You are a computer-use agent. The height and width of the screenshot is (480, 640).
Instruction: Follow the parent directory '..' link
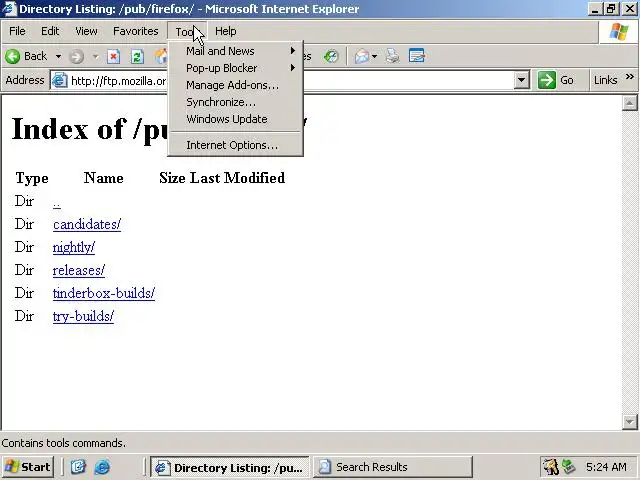[57, 202]
